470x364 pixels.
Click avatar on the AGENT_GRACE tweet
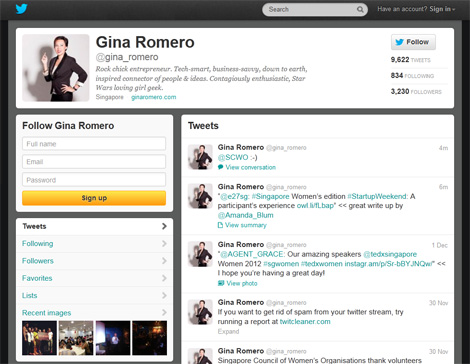(x=200, y=254)
